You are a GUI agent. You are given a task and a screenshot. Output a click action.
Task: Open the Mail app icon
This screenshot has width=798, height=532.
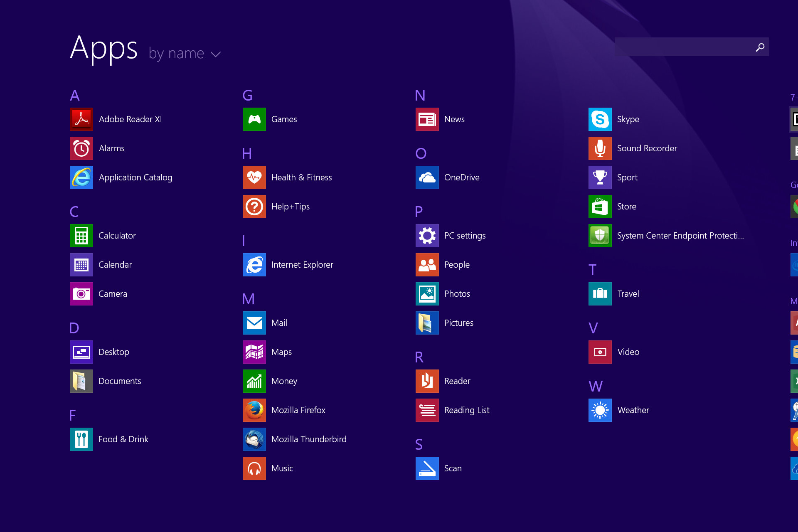click(x=254, y=323)
